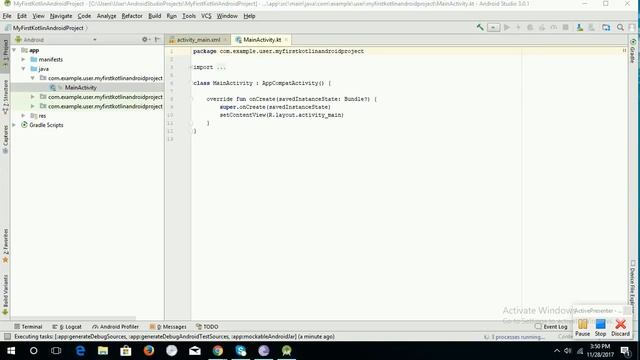640x360 pixels.
Task: Click the tool window quick-access status icon
Action: coord(7,337)
